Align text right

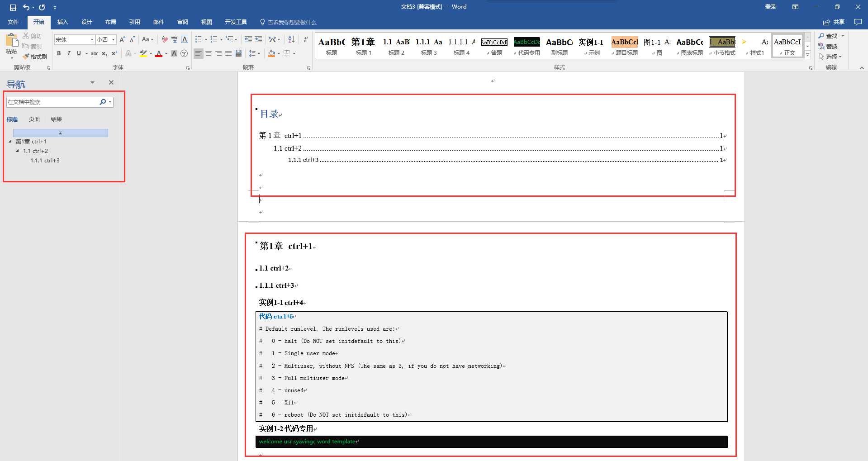click(218, 53)
